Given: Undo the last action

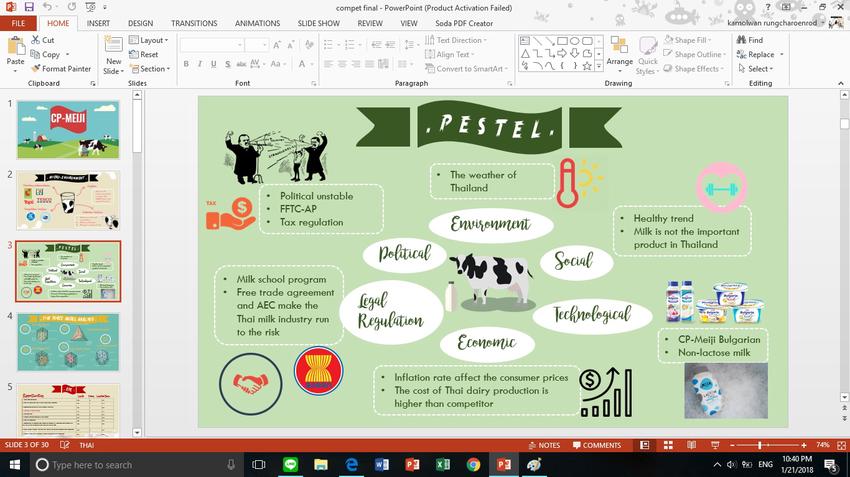Looking at the screenshot, I should click(47, 7).
